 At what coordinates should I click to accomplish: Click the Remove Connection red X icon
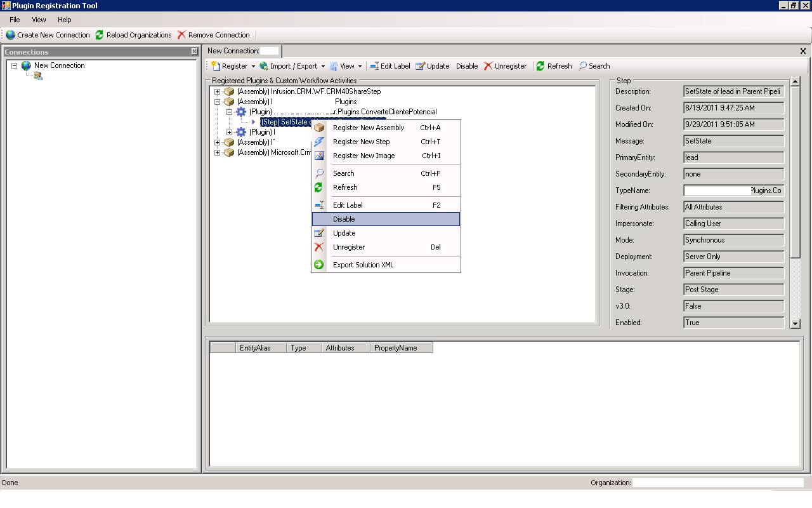[182, 35]
